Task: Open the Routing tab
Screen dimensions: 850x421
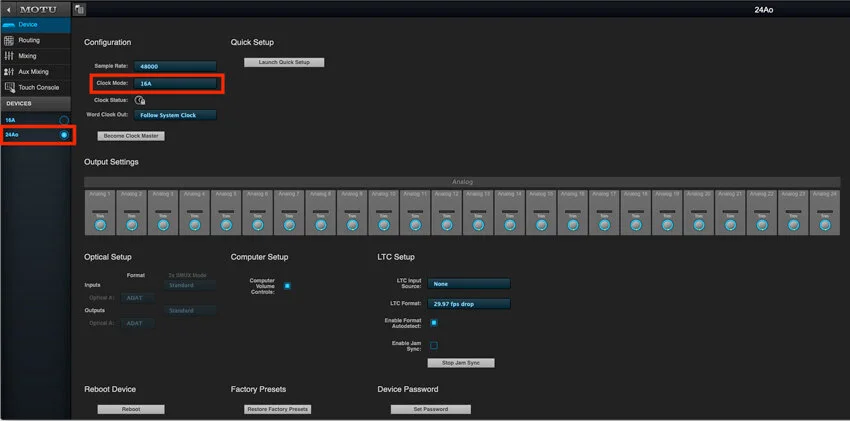Action: click(x=35, y=41)
